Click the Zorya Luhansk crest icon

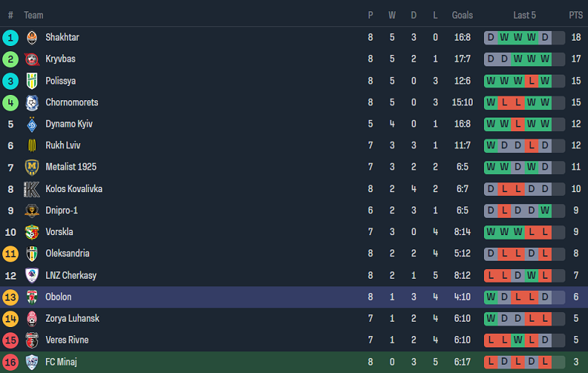[x=32, y=319]
